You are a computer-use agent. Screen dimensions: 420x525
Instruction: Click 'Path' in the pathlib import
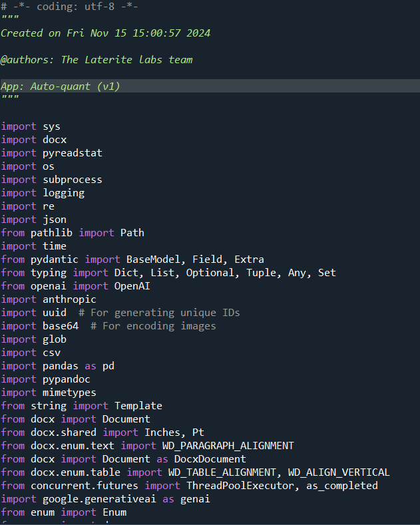pyautogui.click(x=132, y=233)
